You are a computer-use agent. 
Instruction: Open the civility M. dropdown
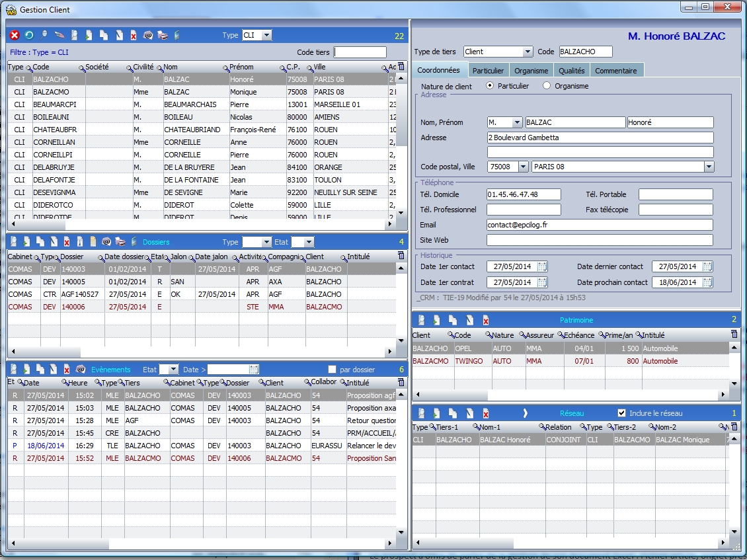[x=517, y=122]
